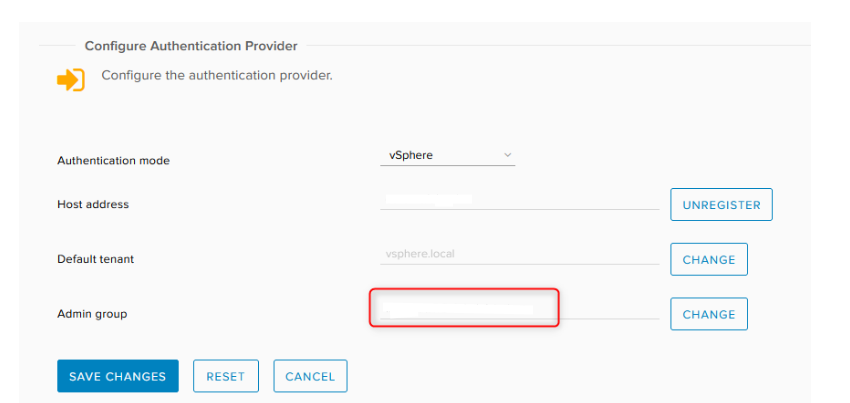
Task: Click the 'Configure the authentication provider.' description text
Action: [217, 75]
